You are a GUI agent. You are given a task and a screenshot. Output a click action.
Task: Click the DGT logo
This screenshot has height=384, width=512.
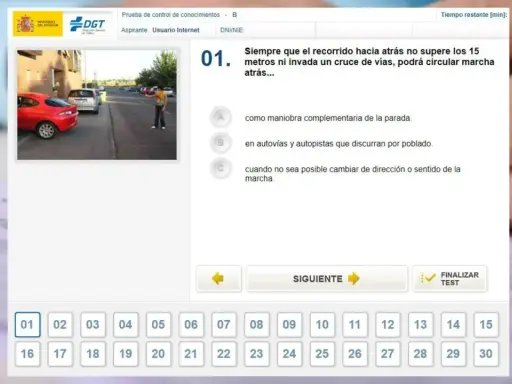point(88,25)
